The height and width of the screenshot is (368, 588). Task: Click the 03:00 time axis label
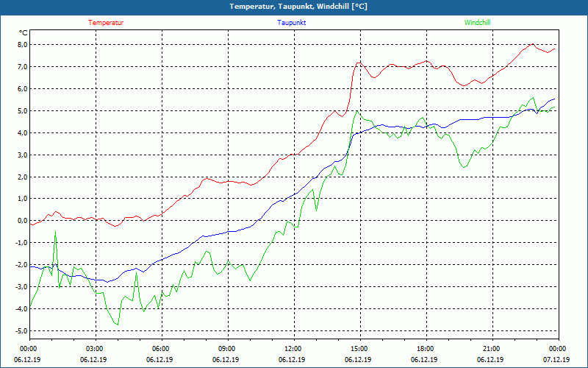click(94, 349)
